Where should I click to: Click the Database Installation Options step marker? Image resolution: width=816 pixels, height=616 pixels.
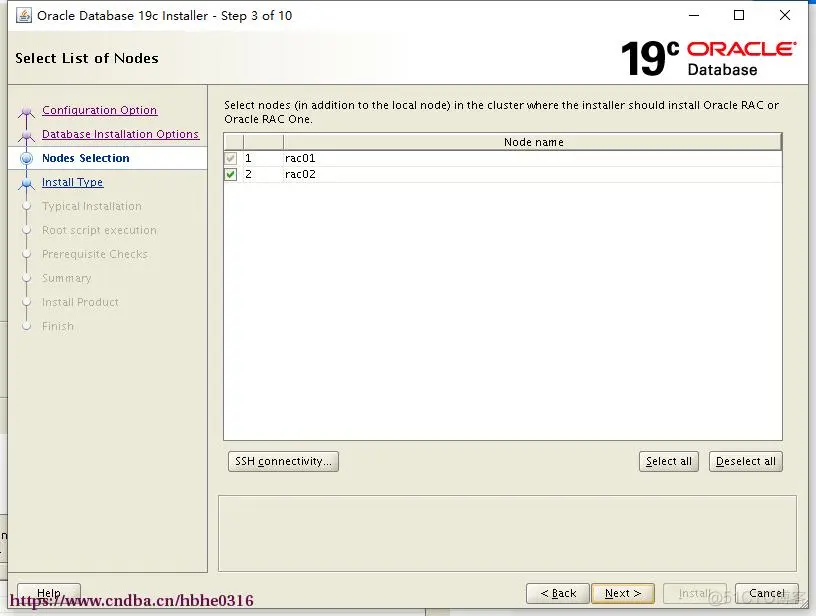[x=27, y=135]
